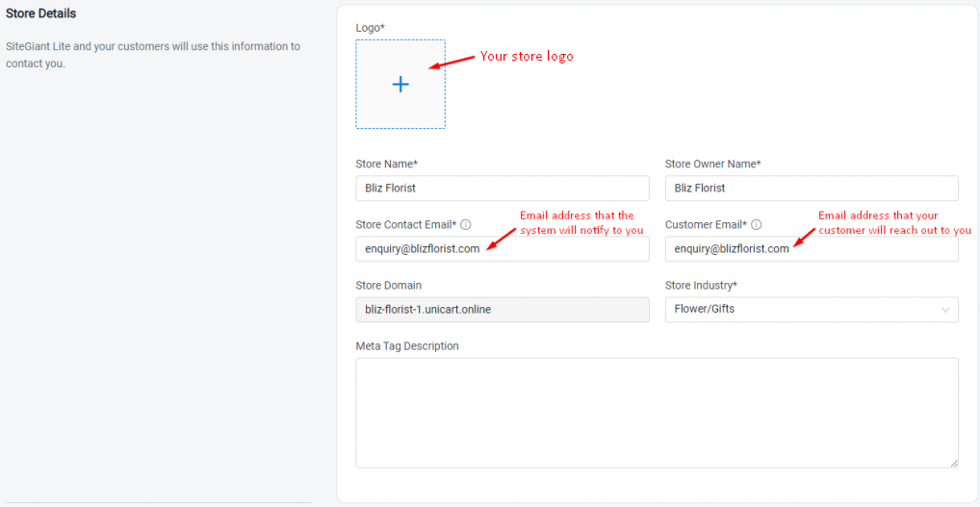Open the Flower/Gifts industry combo box
Image resolution: width=980 pixels, height=507 pixels.
(x=812, y=309)
